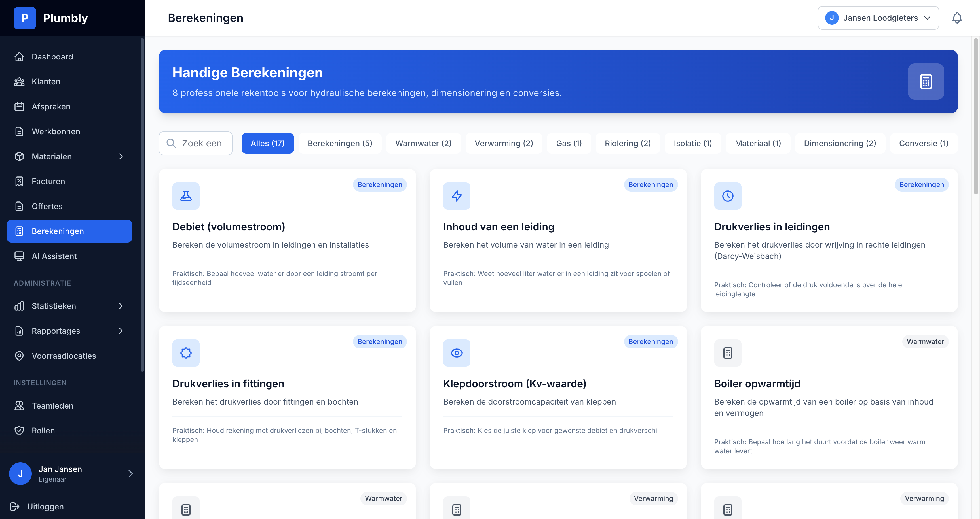
Task: Click the Rollen shield icon
Action: (19, 431)
